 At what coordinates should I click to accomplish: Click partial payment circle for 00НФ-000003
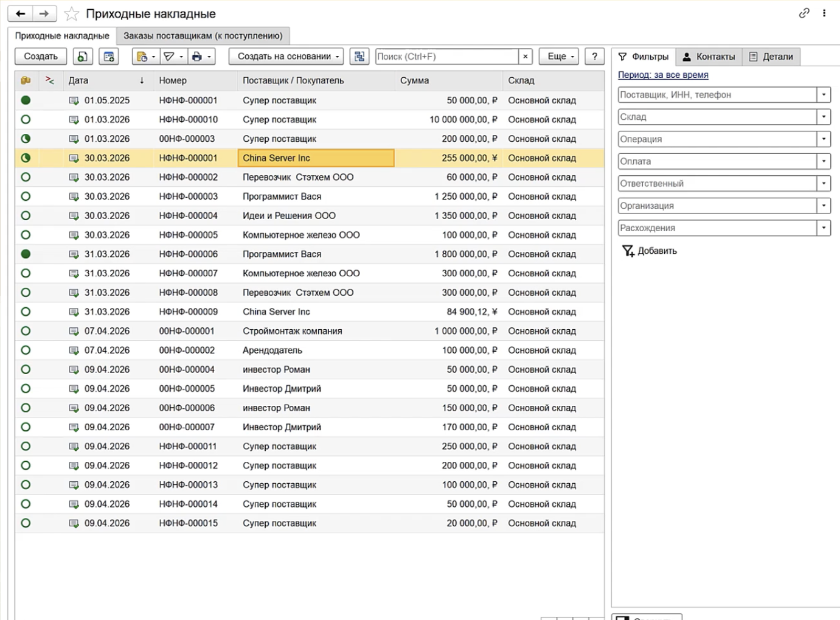tap(26, 139)
